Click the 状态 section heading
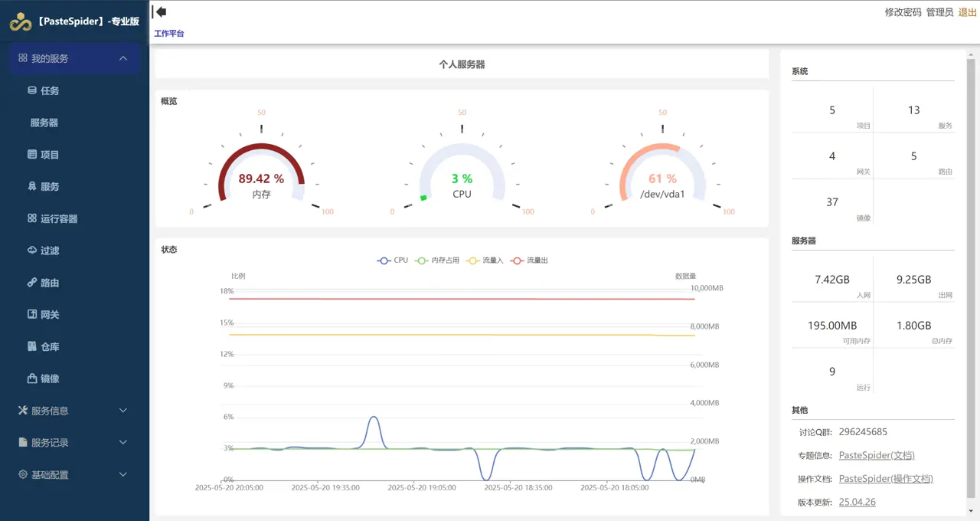The width and height of the screenshot is (980, 521). 168,250
